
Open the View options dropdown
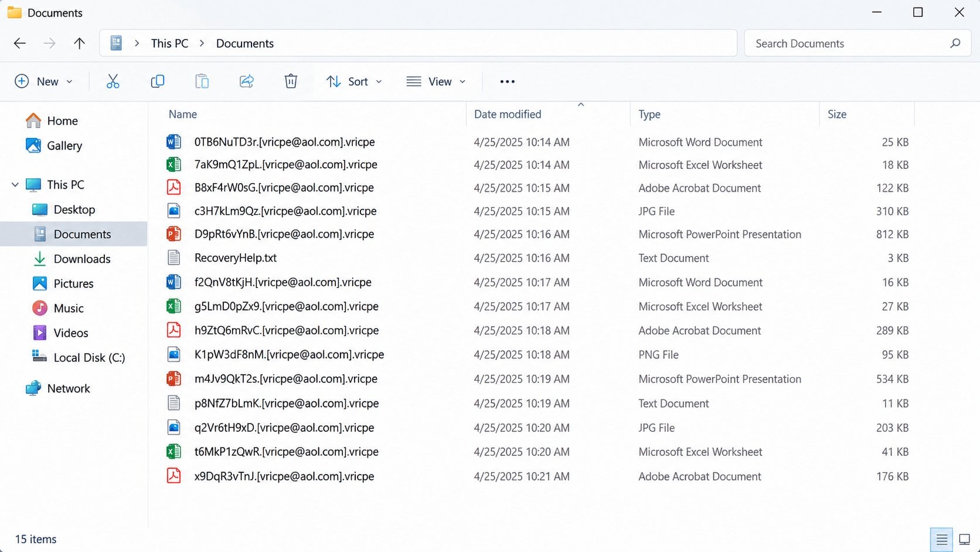[436, 82]
